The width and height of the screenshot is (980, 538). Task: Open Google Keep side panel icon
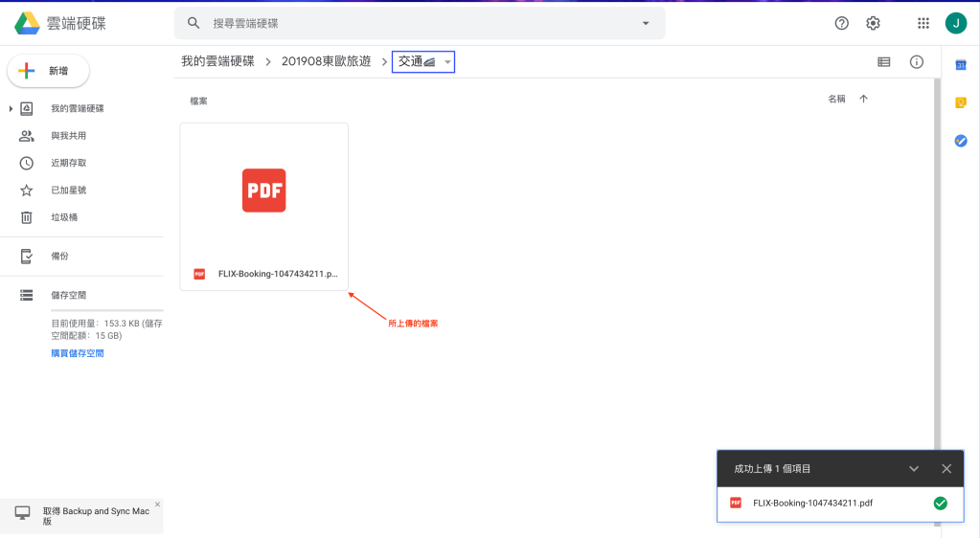pos(961,102)
